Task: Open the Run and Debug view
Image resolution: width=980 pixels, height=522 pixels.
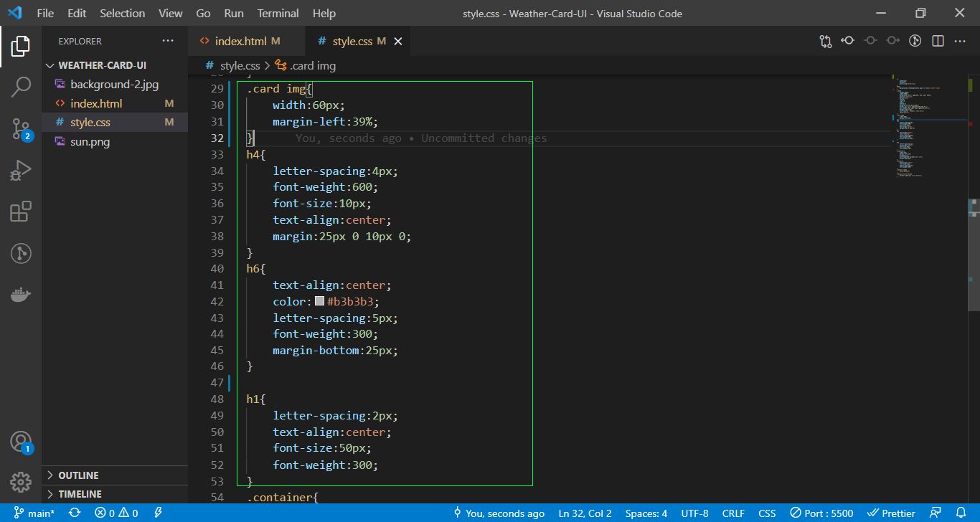Action: pos(20,171)
